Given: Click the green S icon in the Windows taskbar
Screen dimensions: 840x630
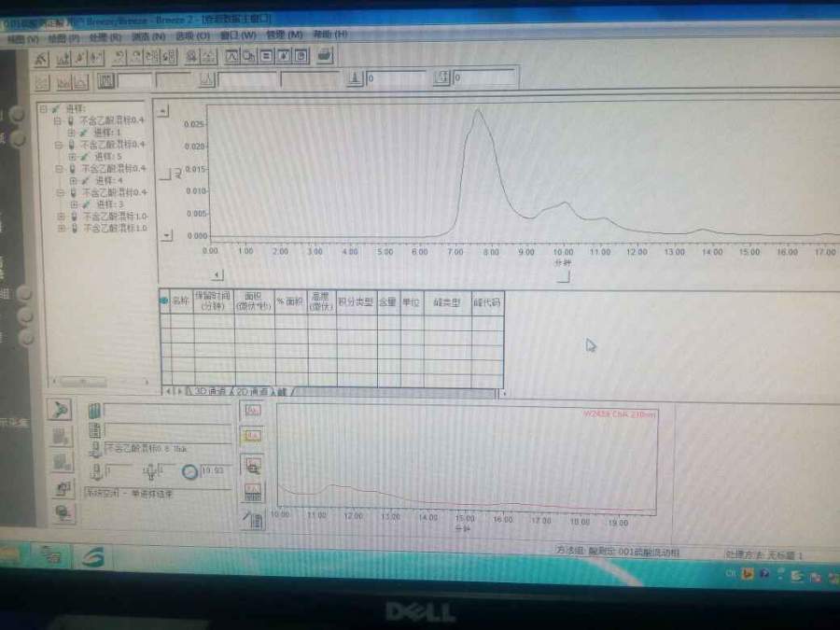Looking at the screenshot, I should point(93,558).
